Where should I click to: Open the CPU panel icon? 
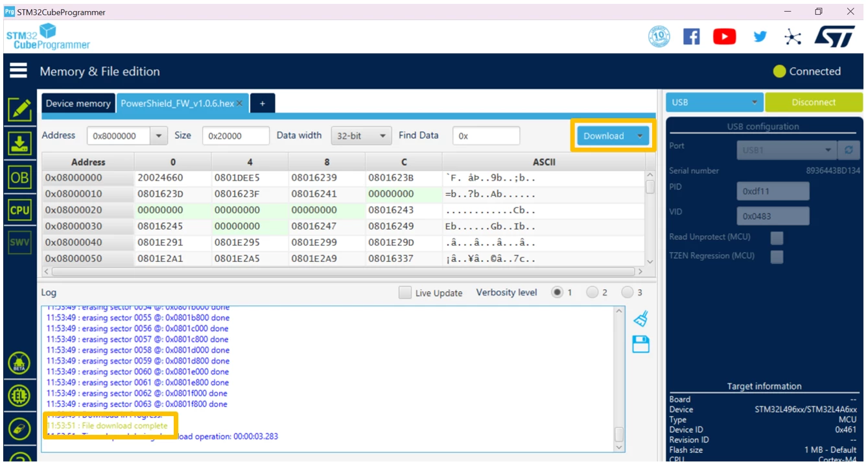(19, 210)
